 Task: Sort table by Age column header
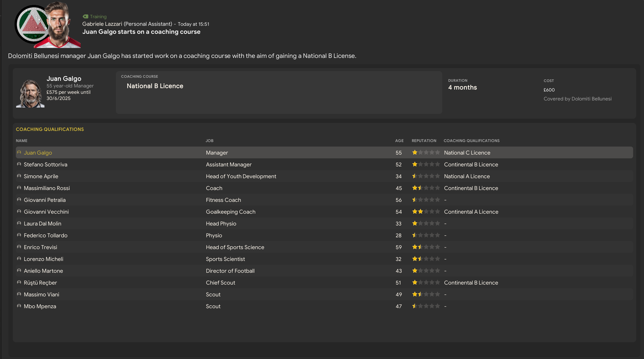coord(399,141)
